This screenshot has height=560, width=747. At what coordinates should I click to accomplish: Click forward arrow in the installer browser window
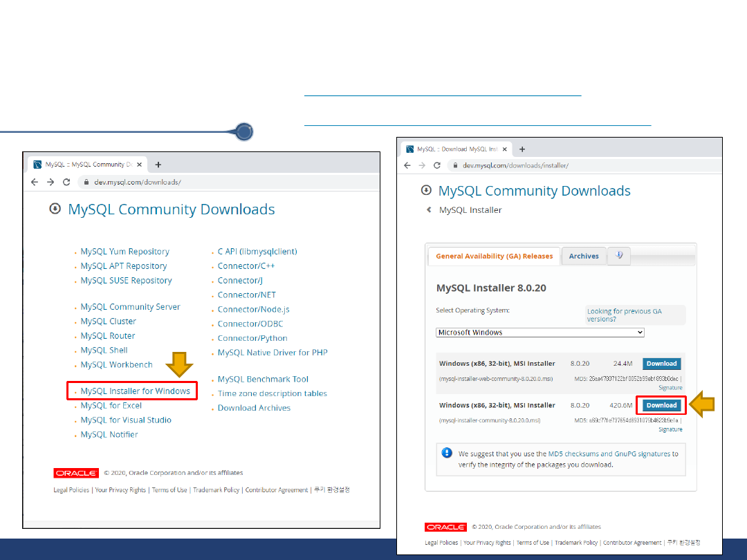pyautogui.click(x=422, y=165)
